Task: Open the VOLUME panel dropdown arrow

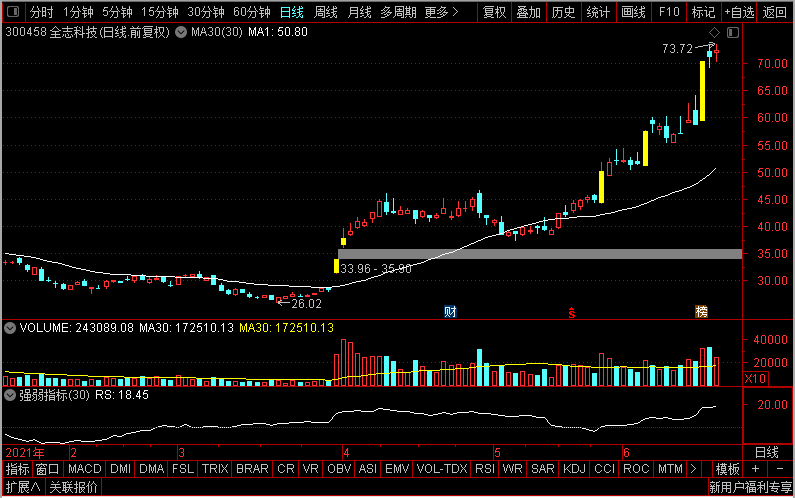Action: (x=10, y=328)
